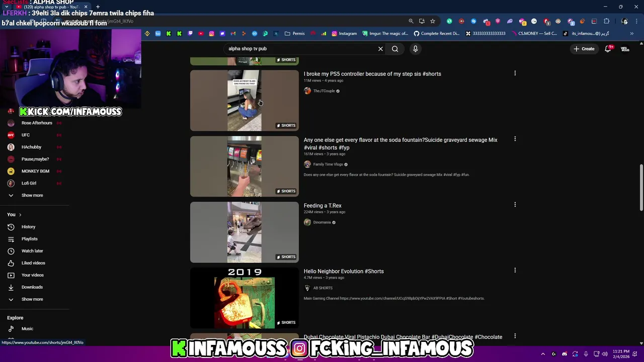Open more options for soda fountain video
Screen dimensions: 644x362
click(515, 139)
